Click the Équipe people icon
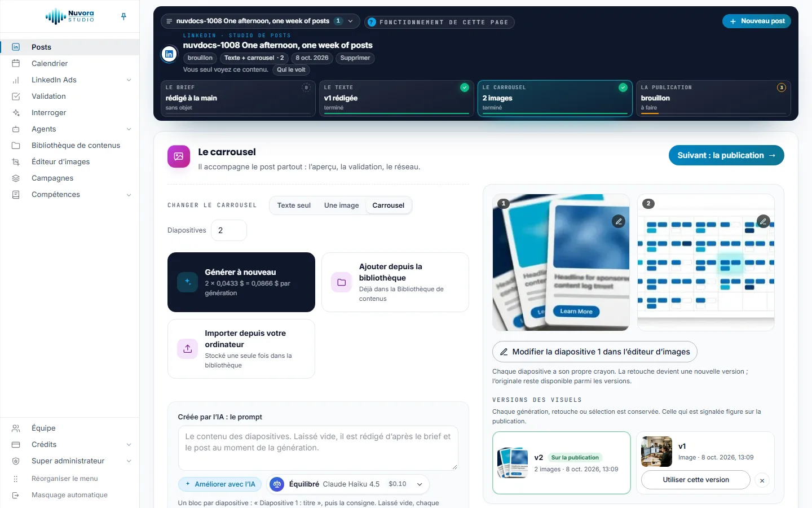This screenshot has height=508, width=812. 16,428
